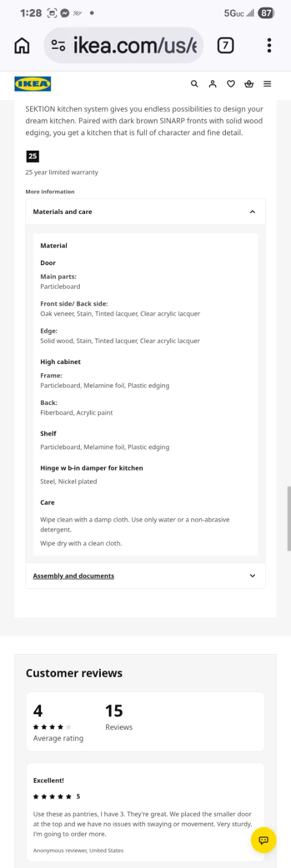291x868 pixels.
Task: Tap the site settings icon in address bar
Action: tap(59, 45)
